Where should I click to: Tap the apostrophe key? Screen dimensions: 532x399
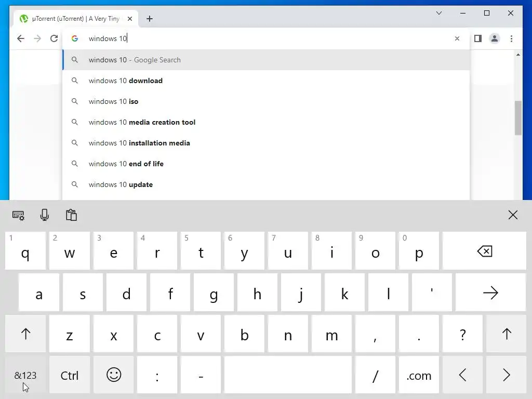tap(432, 292)
